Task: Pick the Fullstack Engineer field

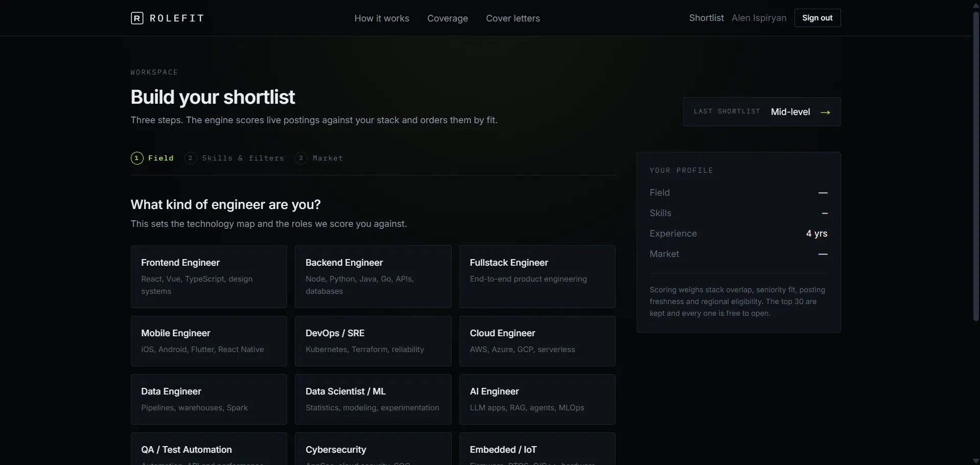Action: pos(538,277)
